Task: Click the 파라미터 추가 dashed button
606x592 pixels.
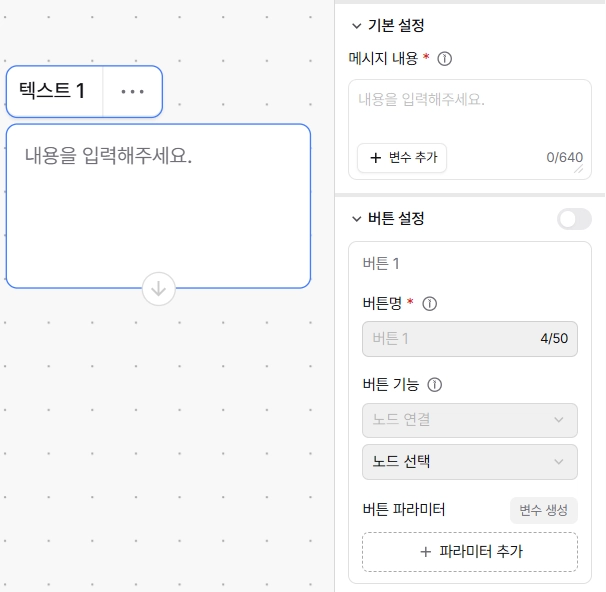Action: pyautogui.click(x=470, y=552)
